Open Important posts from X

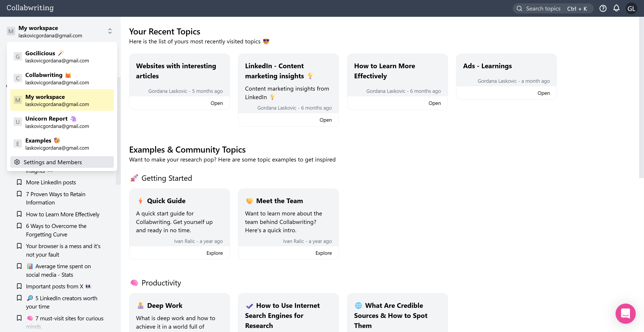point(59,286)
